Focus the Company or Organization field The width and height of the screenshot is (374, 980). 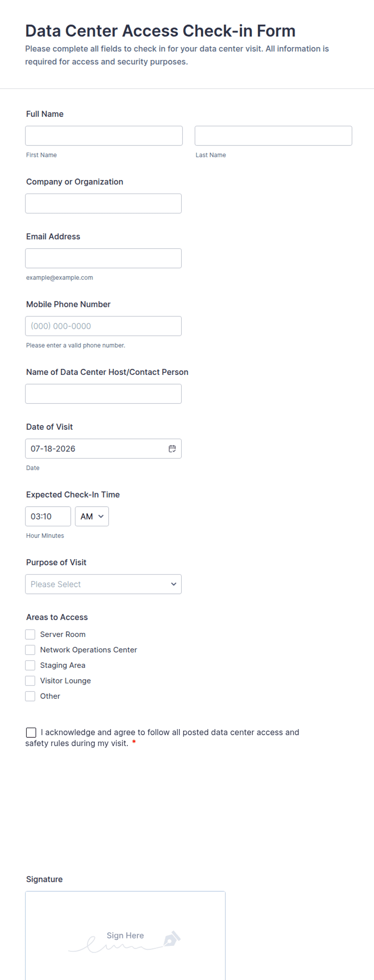tap(103, 203)
